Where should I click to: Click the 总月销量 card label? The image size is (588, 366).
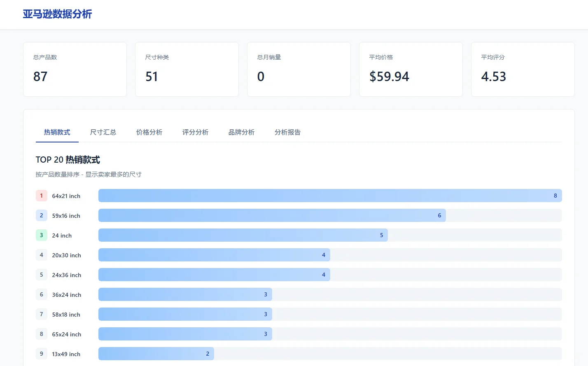pos(269,57)
